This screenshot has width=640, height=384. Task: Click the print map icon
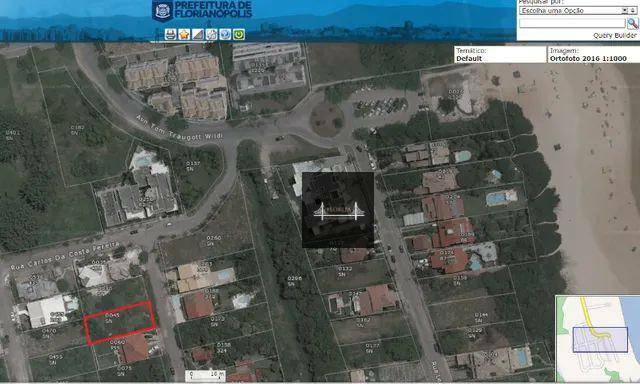171,34
